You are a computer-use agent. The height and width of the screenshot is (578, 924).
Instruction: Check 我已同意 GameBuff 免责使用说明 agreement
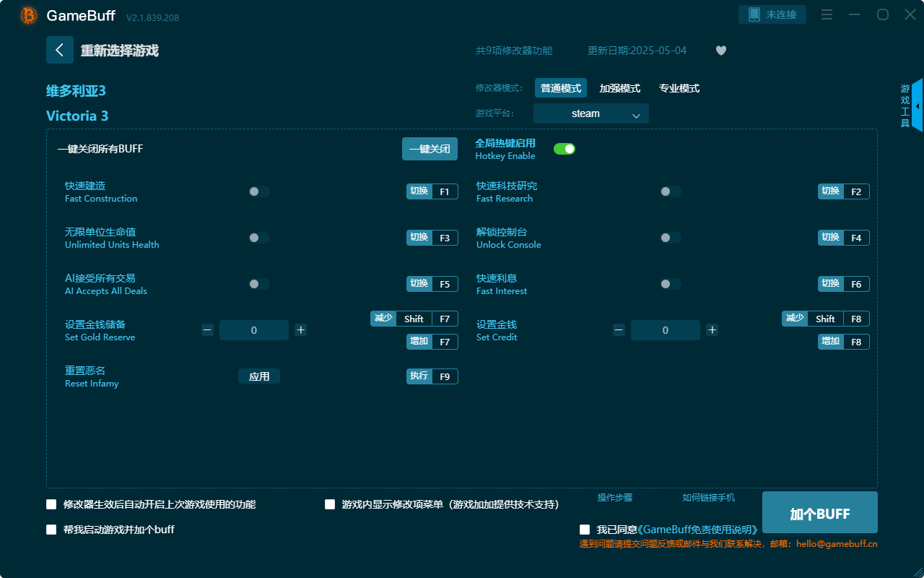[x=585, y=529]
